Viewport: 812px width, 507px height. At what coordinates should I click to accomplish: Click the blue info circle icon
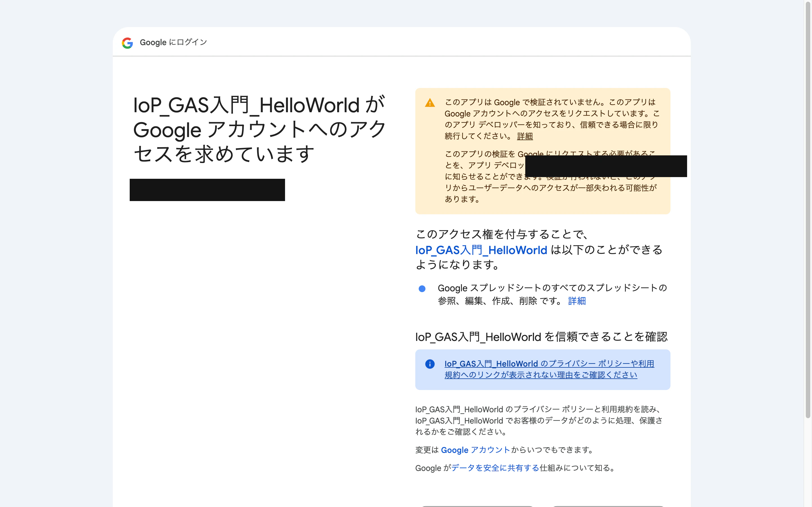tap(430, 364)
